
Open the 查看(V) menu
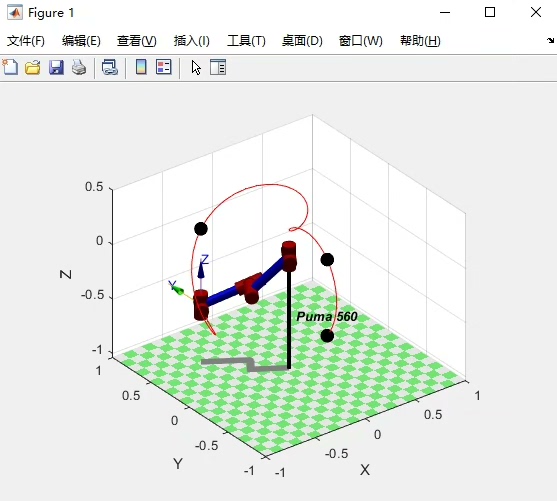tap(137, 41)
